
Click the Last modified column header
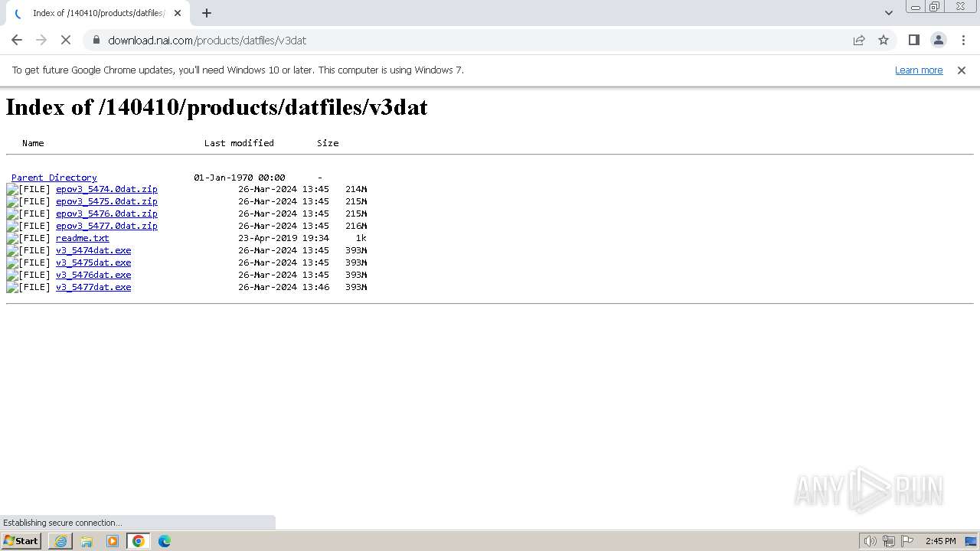[x=239, y=143]
